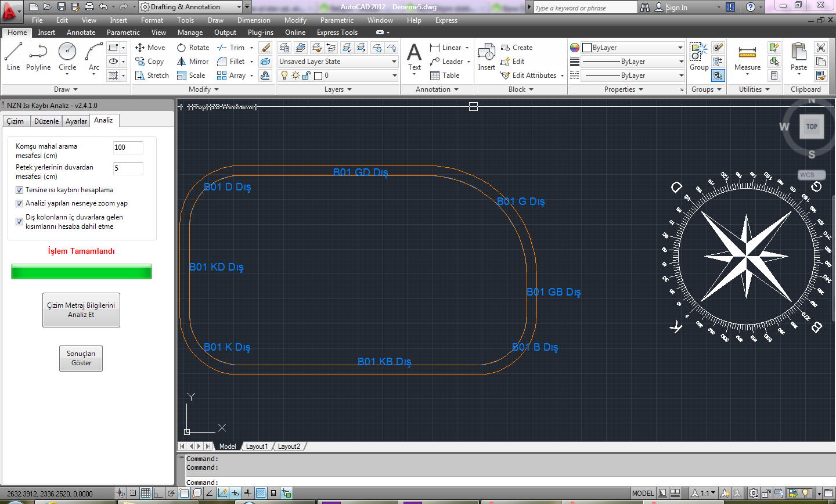Toggle 'Analizi yapılan nesneye zoom yap' checkbox
The image size is (836, 504).
(19, 203)
